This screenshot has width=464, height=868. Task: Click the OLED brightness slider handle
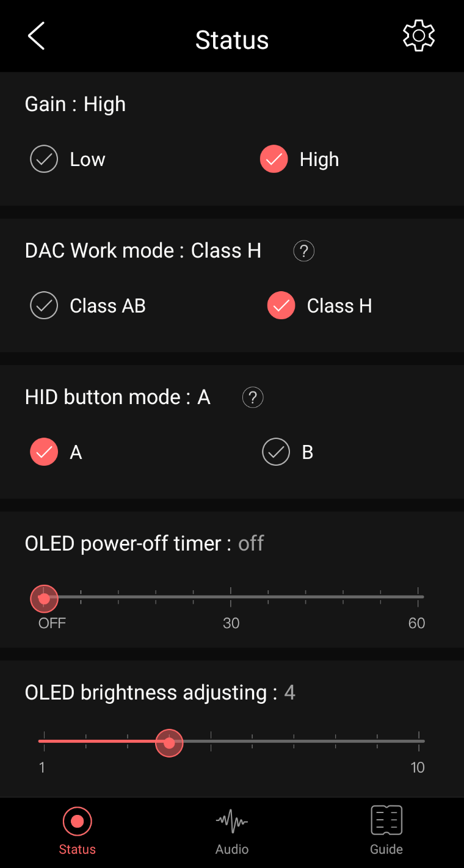coord(169,743)
